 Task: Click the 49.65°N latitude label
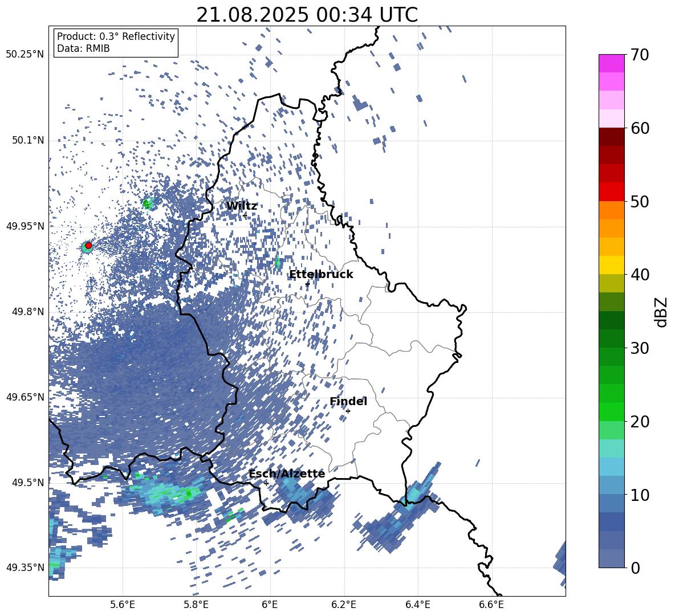(x=25, y=397)
